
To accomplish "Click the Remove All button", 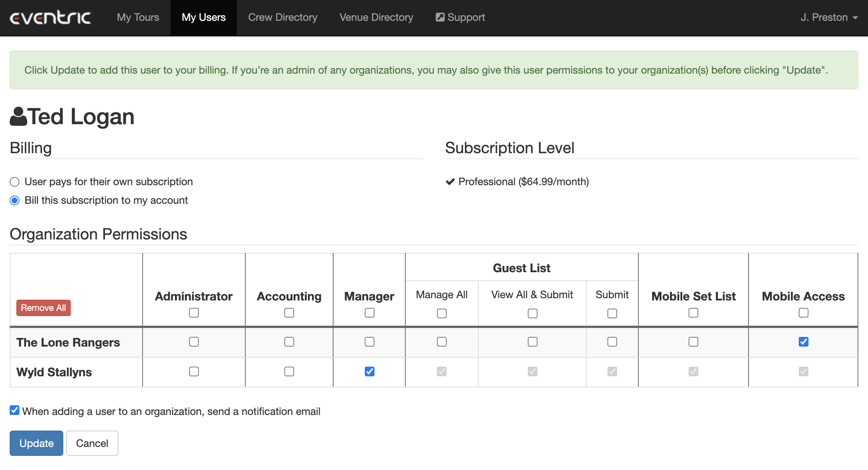I will point(43,308).
